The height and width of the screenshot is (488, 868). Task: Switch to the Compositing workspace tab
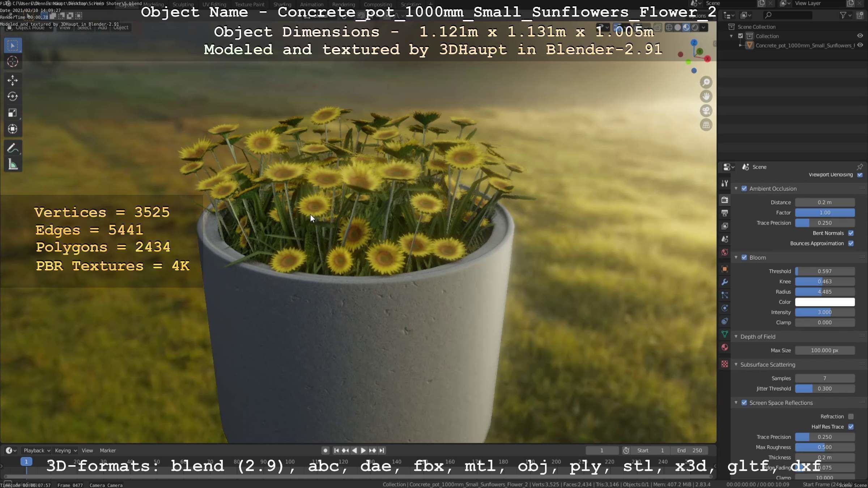click(378, 4)
